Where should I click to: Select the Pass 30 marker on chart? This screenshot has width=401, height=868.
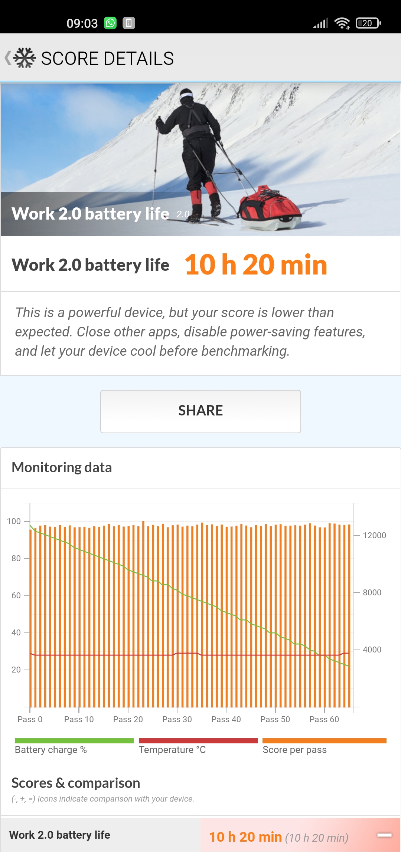[177, 719]
